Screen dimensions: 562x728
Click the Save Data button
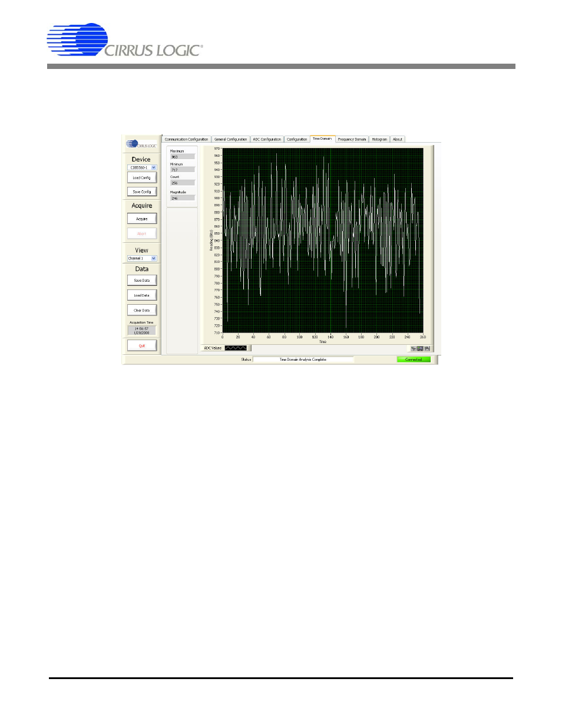tap(142, 281)
